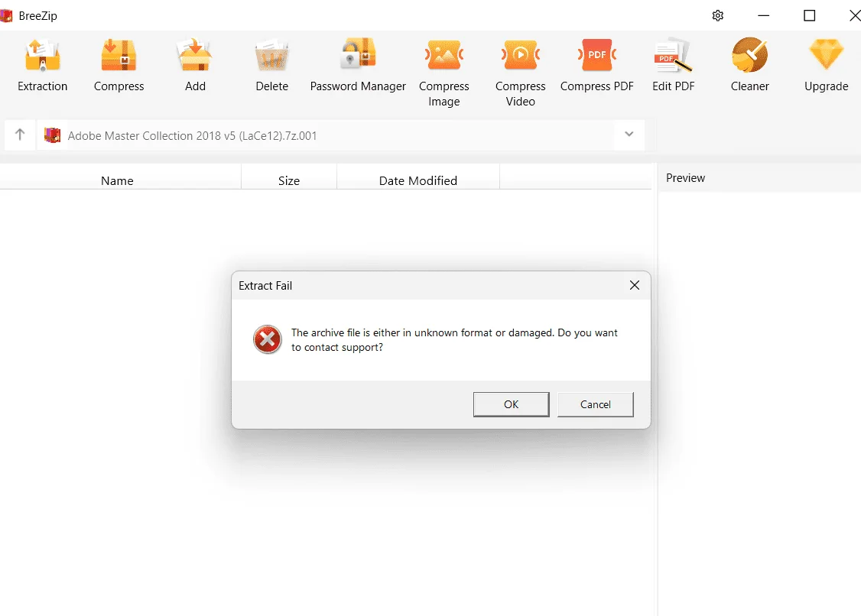The image size is (861, 616).
Task: Click the BreeZip title text
Action: [38, 16]
